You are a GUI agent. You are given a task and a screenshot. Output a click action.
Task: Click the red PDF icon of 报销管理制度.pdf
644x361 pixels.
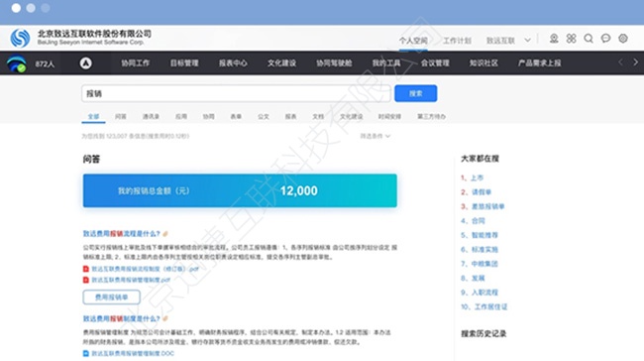tap(86, 280)
